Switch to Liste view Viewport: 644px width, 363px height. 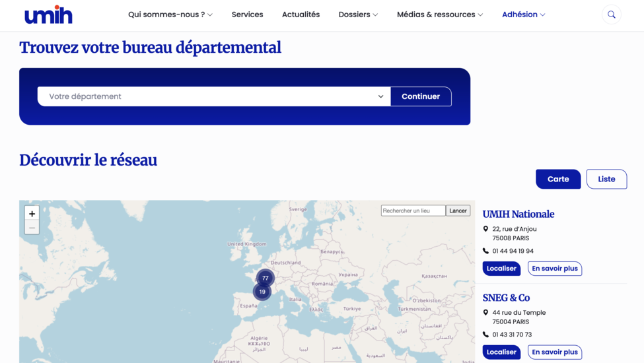click(x=606, y=179)
